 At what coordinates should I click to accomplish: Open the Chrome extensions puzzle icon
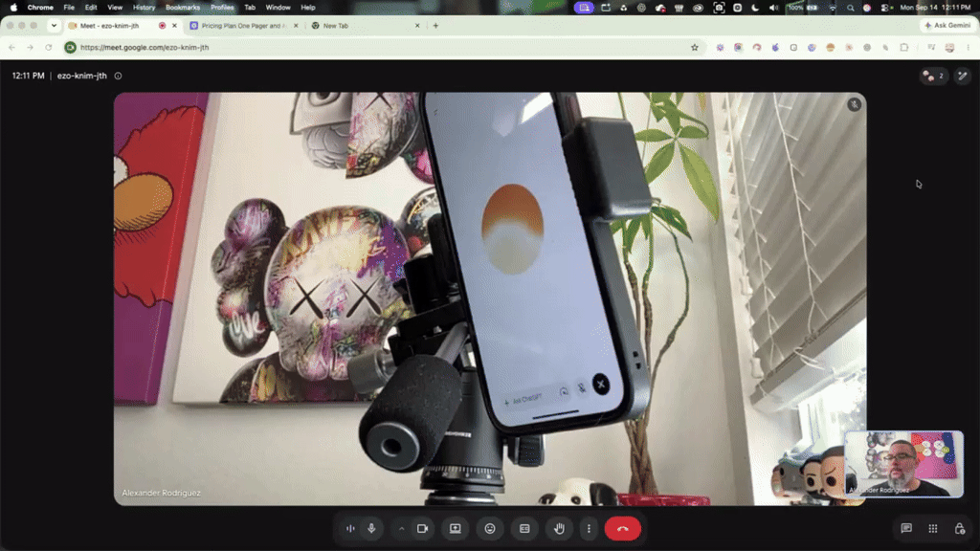point(903,48)
